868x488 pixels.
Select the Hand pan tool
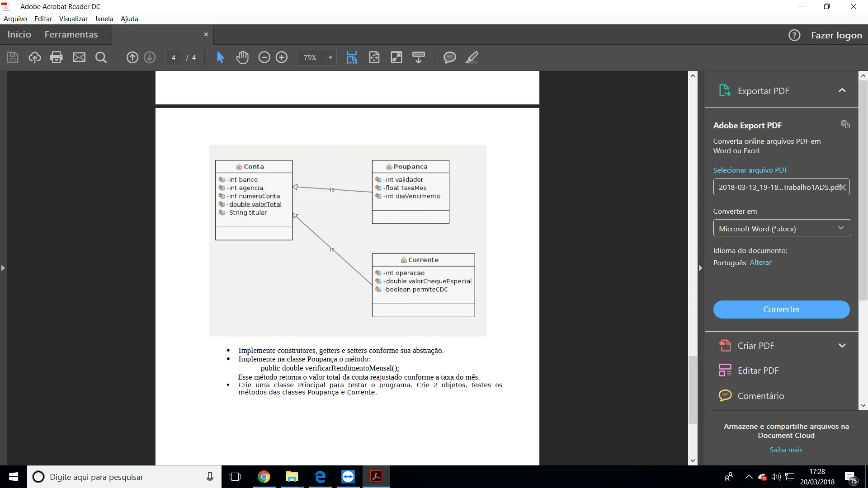(242, 57)
